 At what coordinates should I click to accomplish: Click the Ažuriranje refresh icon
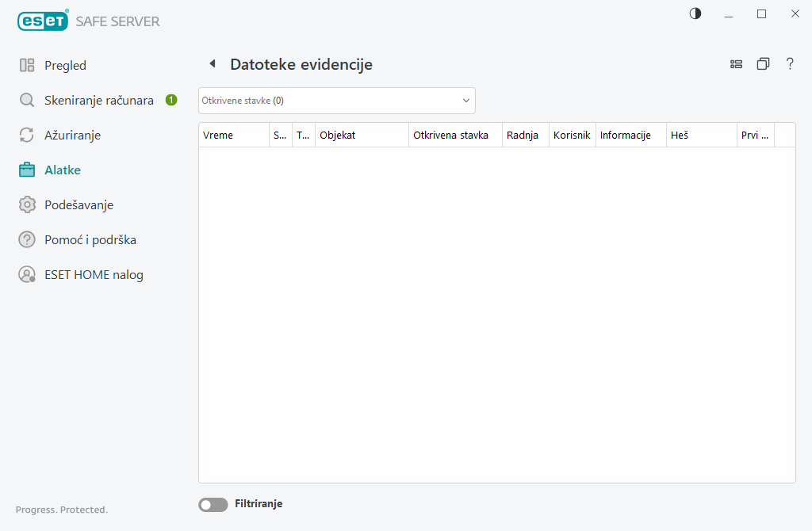(x=27, y=136)
